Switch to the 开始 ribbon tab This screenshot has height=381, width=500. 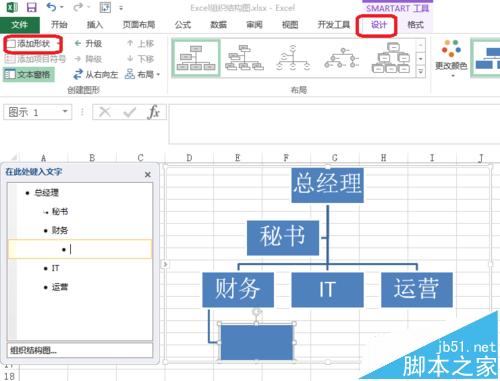pos(59,25)
